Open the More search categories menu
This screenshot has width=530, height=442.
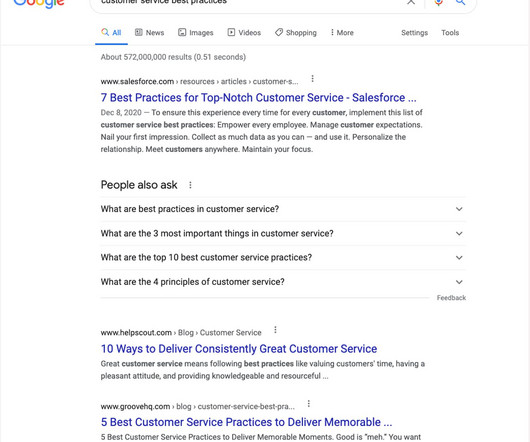[x=342, y=33]
